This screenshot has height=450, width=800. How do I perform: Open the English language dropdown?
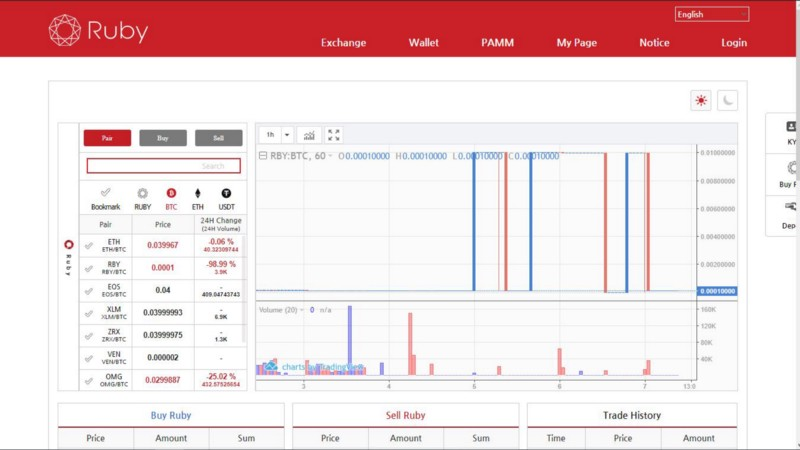pyautogui.click(x=712, y=14)
